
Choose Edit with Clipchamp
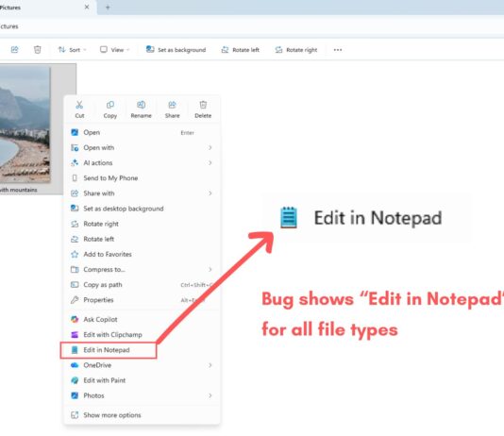pos(142,335)
